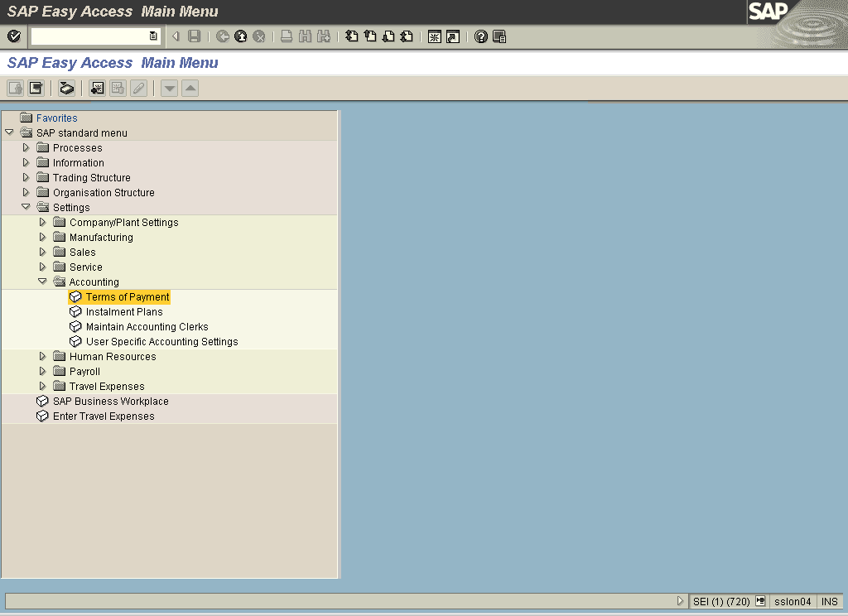This screenshot has height=616, width=848.
Task: Expand the Trading Structure folder
Action: 26,177
